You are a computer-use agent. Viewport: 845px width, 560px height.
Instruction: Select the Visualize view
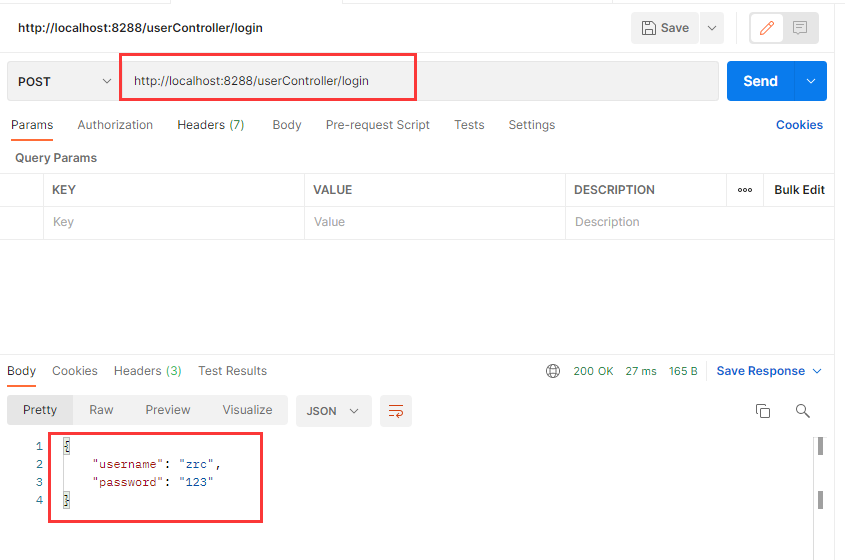point(247,410)
